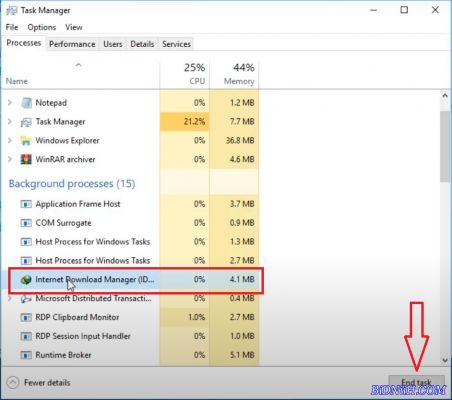The width and height of the screenshot is (452, 400).
Task: Close the Task Manager window
Action: [435, 10]
